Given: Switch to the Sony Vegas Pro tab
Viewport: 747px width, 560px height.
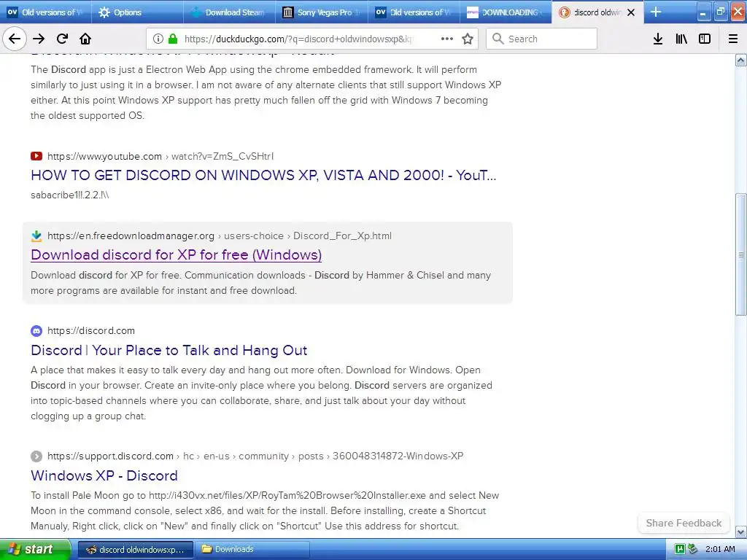Looking at the screenshot, I should point(322,12).
